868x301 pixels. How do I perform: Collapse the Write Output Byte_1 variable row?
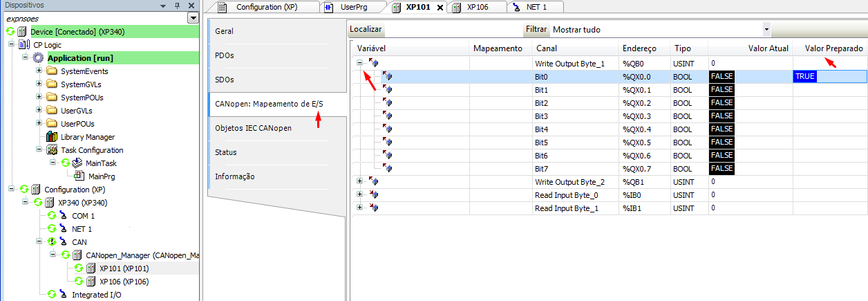[x=359, y=63]
